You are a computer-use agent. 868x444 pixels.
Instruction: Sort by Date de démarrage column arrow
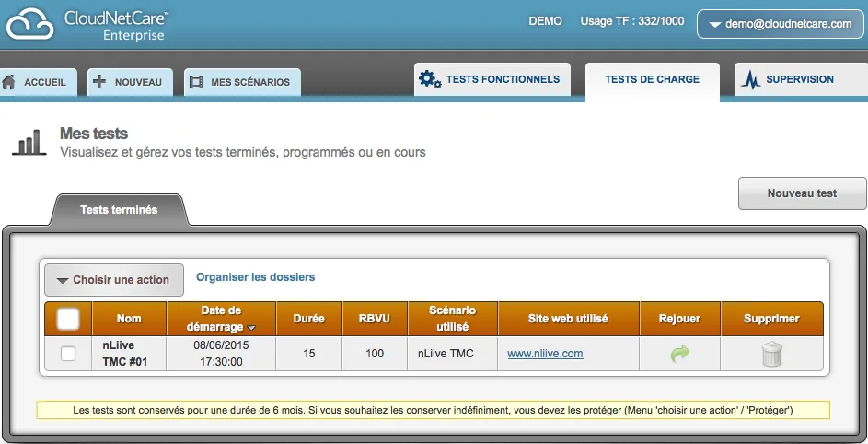pyautogui.click(x=252, y=328)
